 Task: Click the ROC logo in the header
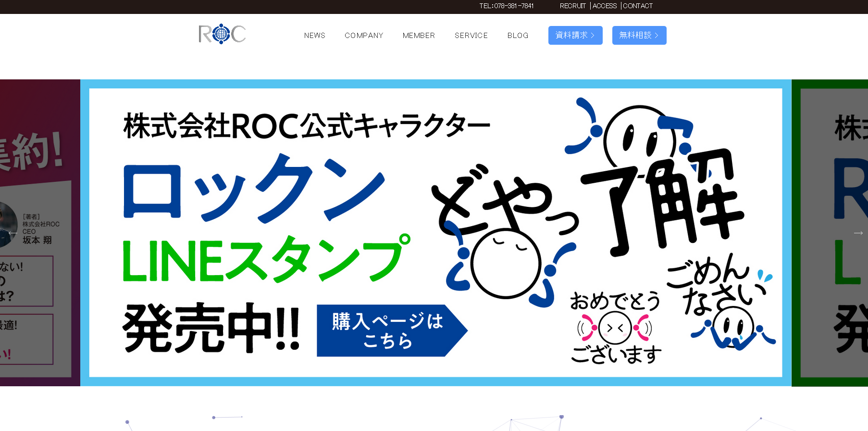tap(222, 34)
